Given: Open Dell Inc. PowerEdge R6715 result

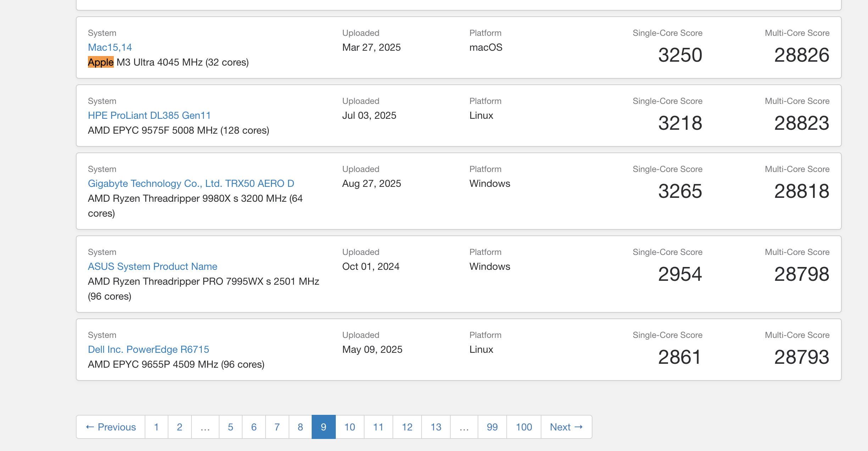Looking at the screenshot, I should tap(149, 349).
